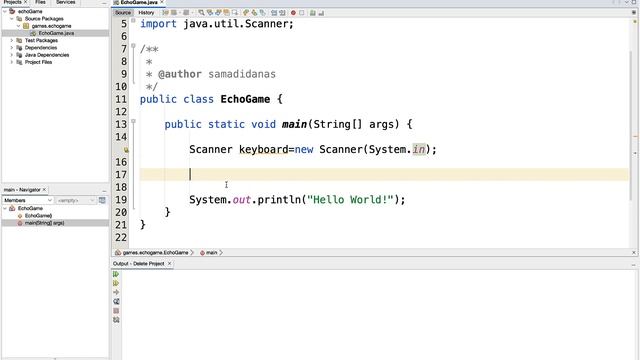Expand the Project Files node
The width and height of the screenshot is (640, 360).
coord(12,62)
